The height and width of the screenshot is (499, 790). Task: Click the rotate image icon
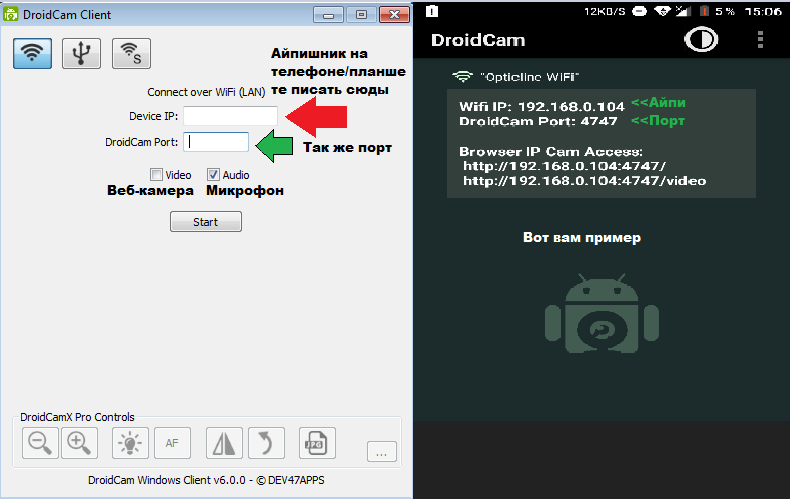coord(267,443)
